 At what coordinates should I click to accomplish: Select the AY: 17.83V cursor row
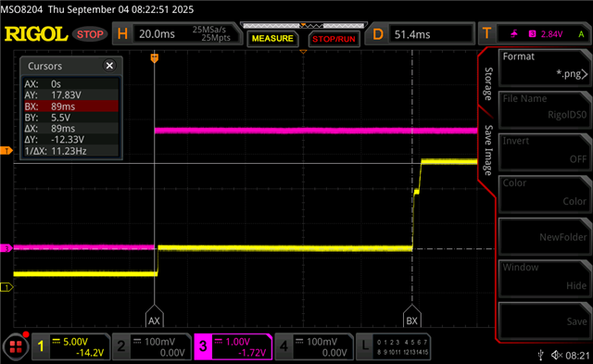point(71,94)
